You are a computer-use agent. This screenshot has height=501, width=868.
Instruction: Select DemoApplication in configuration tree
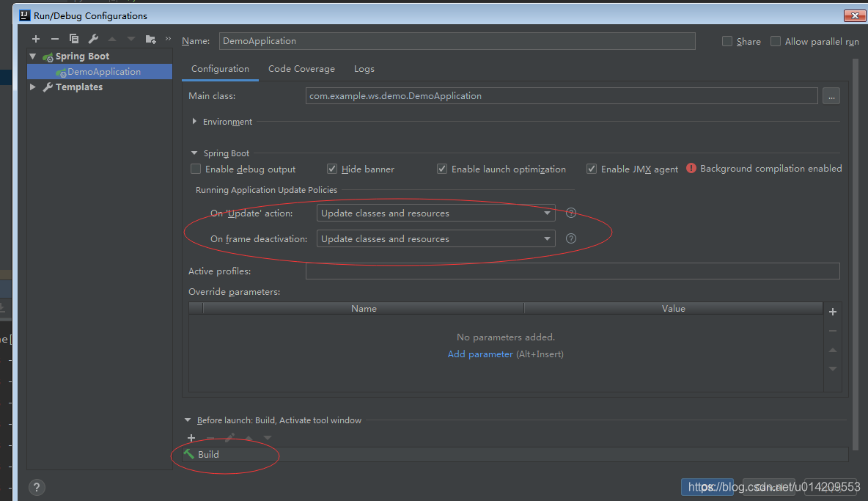100,71
